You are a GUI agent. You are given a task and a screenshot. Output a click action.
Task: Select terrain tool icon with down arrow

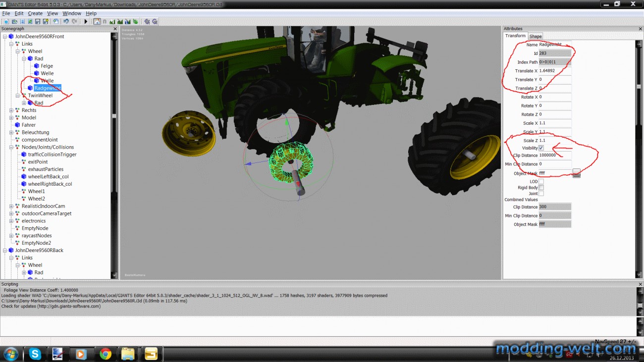click(x=112, y=21)
